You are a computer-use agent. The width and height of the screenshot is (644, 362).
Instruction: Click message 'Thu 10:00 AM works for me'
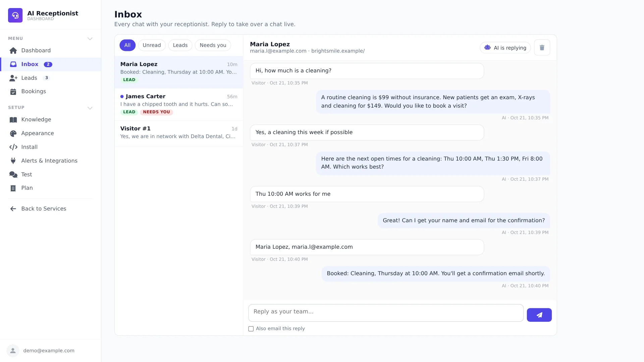tap(367, 194)
